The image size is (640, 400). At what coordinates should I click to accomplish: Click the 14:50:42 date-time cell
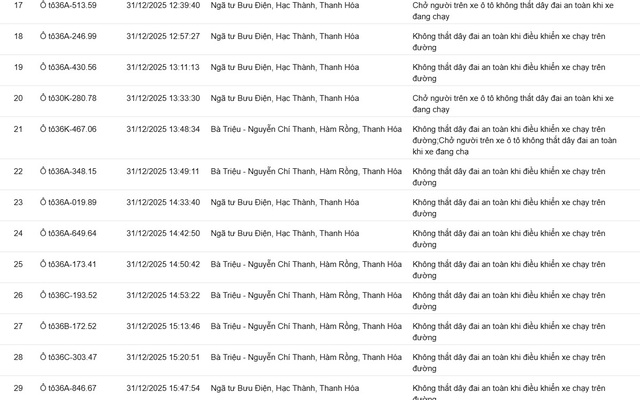pyautogui.click(x=163, y=264)
